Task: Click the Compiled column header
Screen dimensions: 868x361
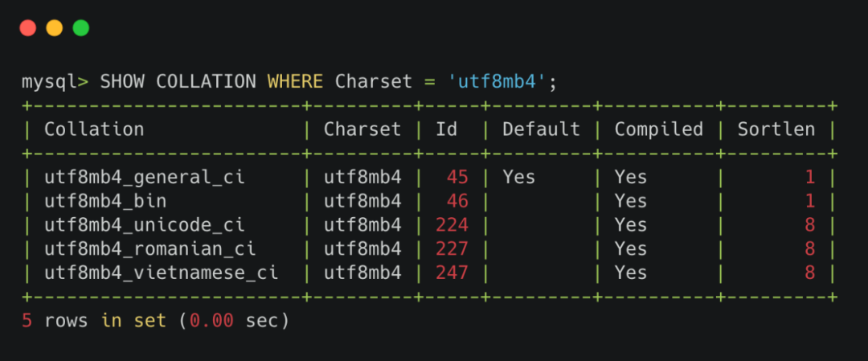Action: [x=658, y=129]
